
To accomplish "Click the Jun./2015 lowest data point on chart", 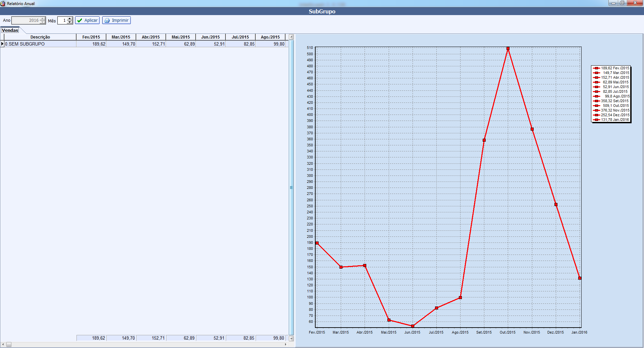I will click(x=413, y=326).
